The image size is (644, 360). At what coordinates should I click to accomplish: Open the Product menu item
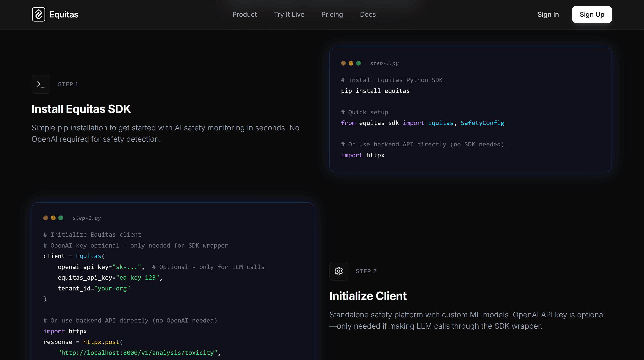[244, 15]
